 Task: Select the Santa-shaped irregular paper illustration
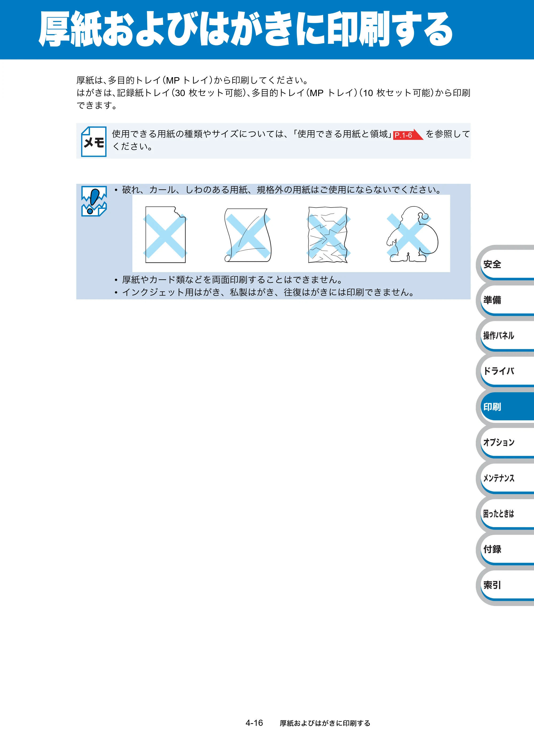(412, 234)
